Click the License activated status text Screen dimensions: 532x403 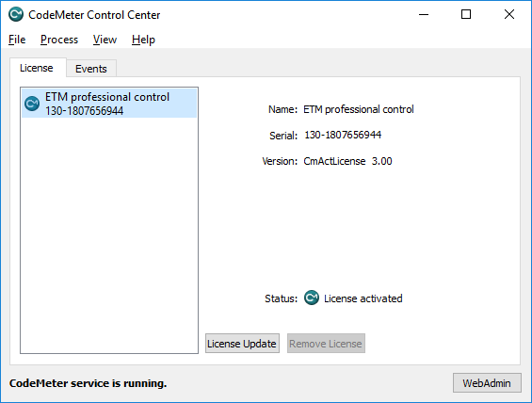[363, 298]
